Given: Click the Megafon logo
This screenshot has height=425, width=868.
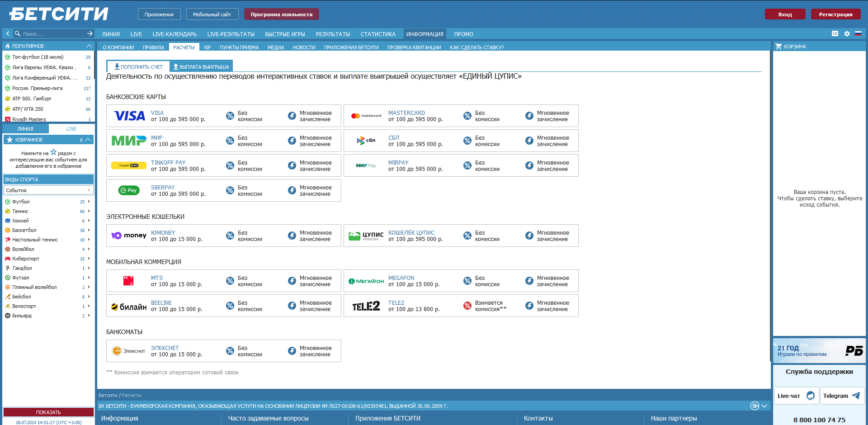Looking at the screenshot, I should coord(366,281).
